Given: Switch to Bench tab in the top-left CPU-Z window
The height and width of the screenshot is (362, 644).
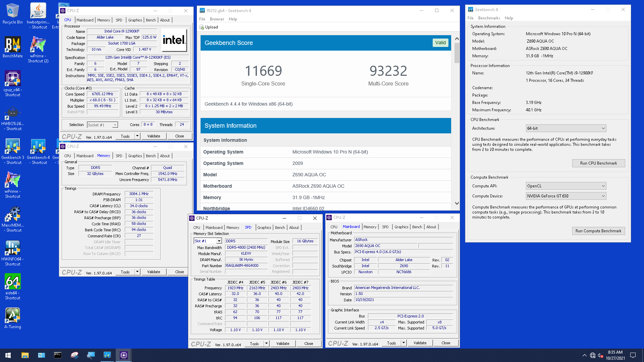Looking at the screenshot, I should (x=151, y=20).
